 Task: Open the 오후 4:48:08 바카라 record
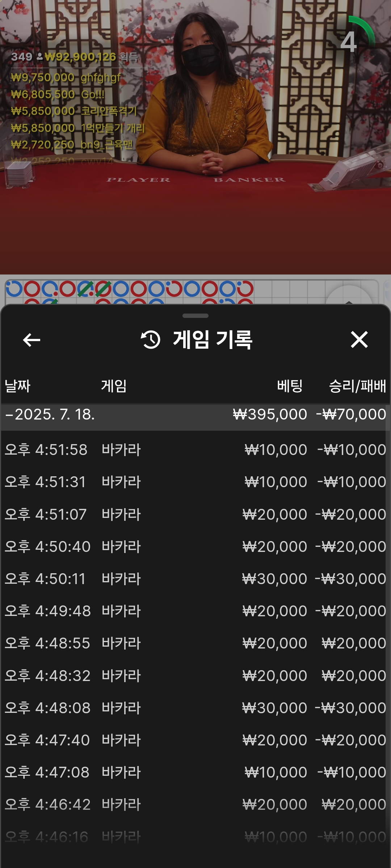(x=195, y=708)
